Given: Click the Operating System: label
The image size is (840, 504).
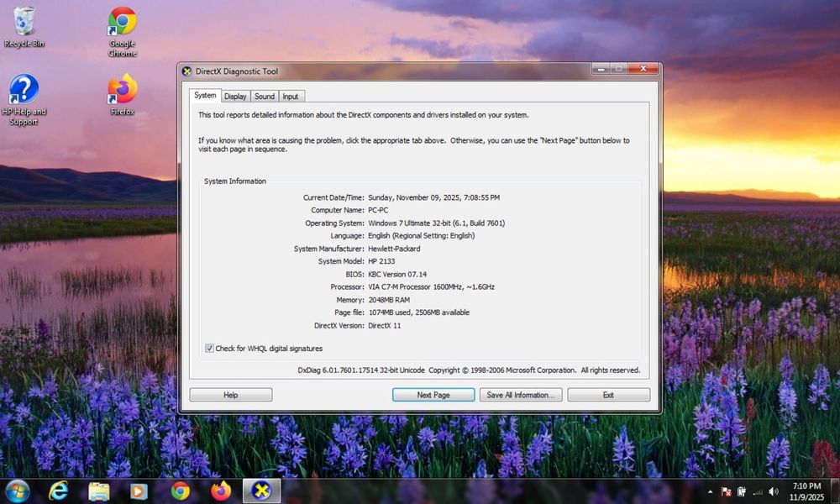Looking at the screenshot, I should coord(335,223).
